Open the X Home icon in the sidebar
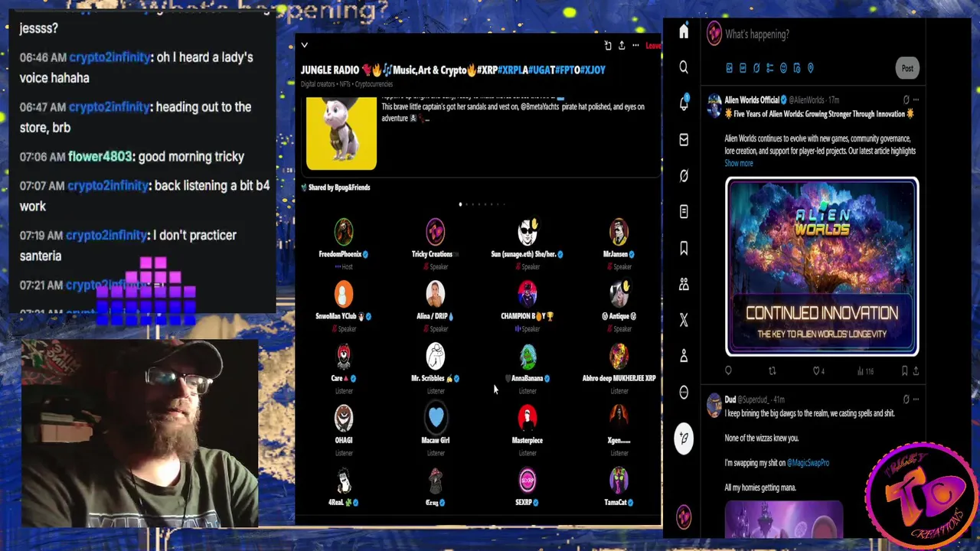The image size is (980, 551). 684,31
